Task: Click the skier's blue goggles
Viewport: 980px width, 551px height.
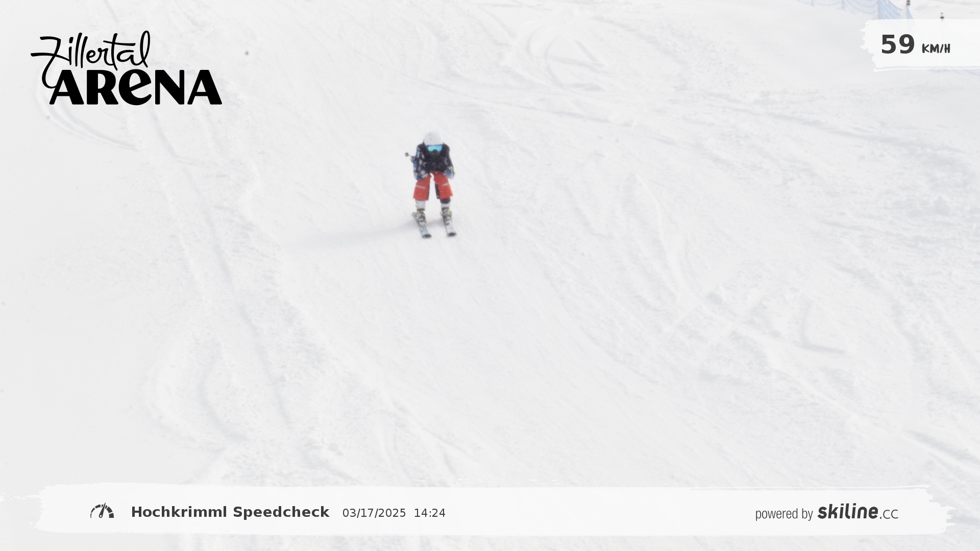Action: click(434, 148)
